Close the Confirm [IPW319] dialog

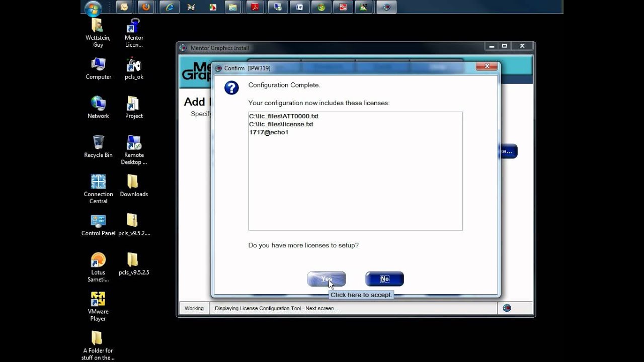[x=487, y=67]
